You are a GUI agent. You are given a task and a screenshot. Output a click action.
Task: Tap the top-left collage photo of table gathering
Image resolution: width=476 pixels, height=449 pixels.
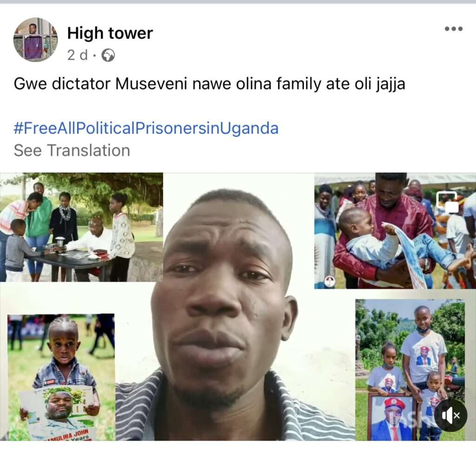pos(81,227)
